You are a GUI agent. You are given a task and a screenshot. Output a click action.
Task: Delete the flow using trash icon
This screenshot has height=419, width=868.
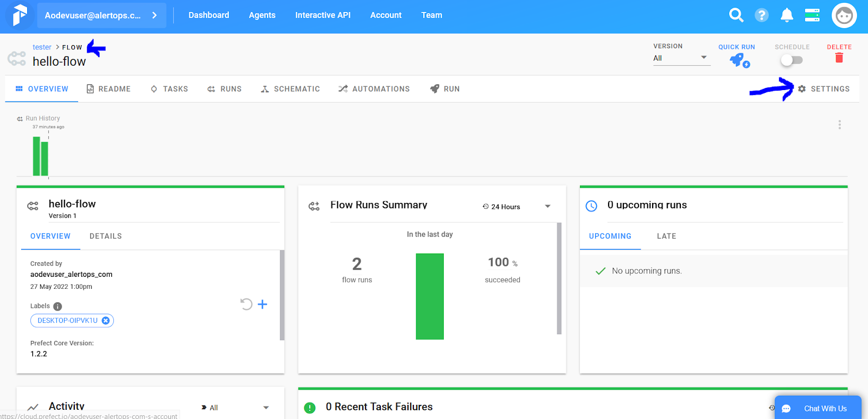pyautogui.click(x=839, y=58)
